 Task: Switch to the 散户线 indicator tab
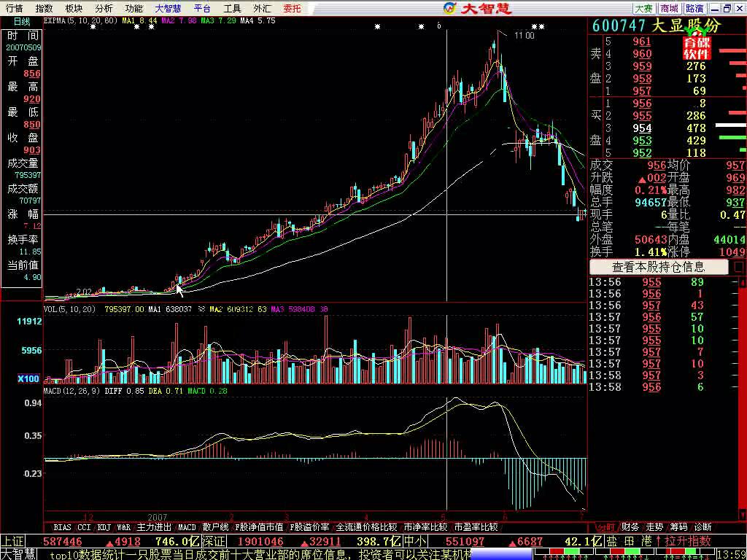215,527
